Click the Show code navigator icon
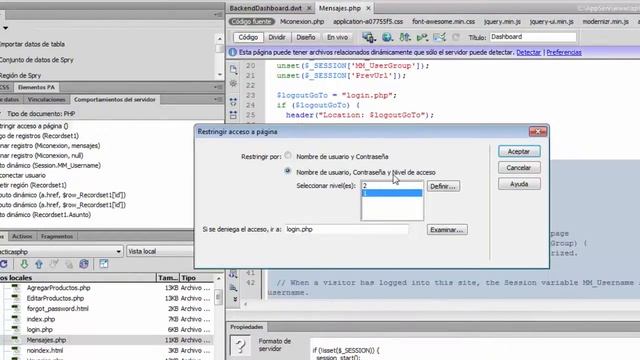This screenshot has height=360, width=640. pos(233,84)
